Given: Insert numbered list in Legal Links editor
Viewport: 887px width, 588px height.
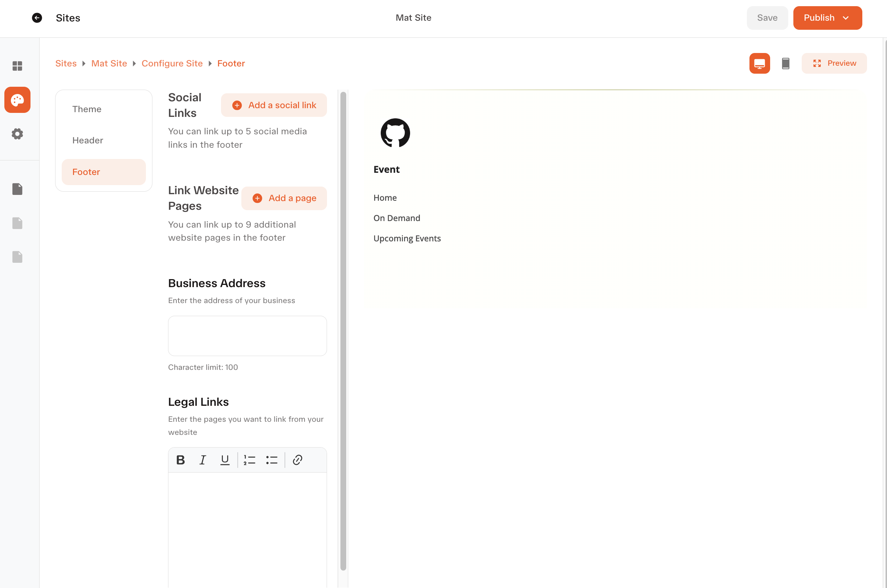Looking at the screenshot, I should pyautogui.click(x=249, y=460).
